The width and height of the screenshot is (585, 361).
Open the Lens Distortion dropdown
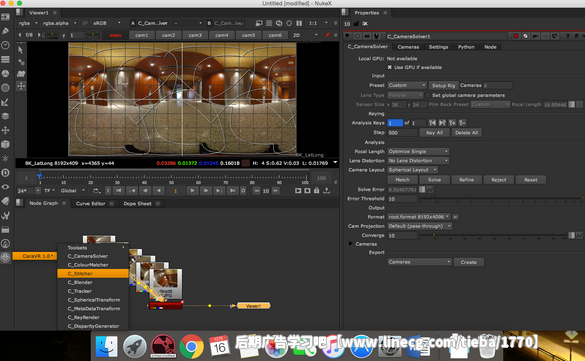(x=418, y=161)
